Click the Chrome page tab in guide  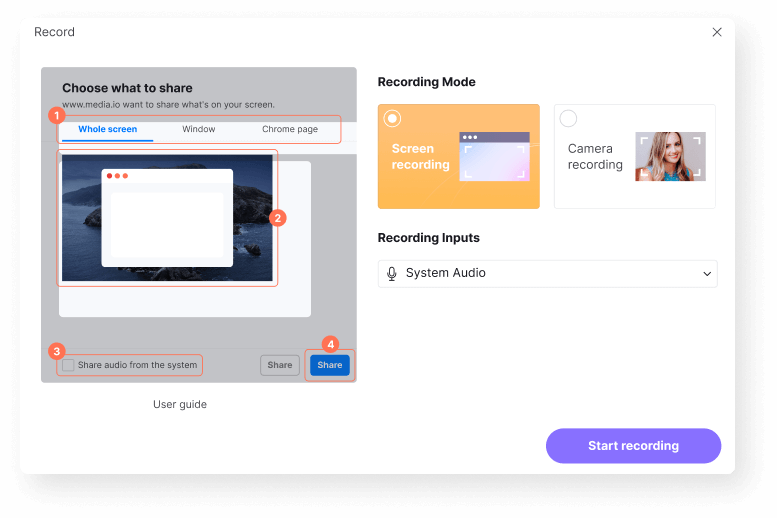(290, 129)
